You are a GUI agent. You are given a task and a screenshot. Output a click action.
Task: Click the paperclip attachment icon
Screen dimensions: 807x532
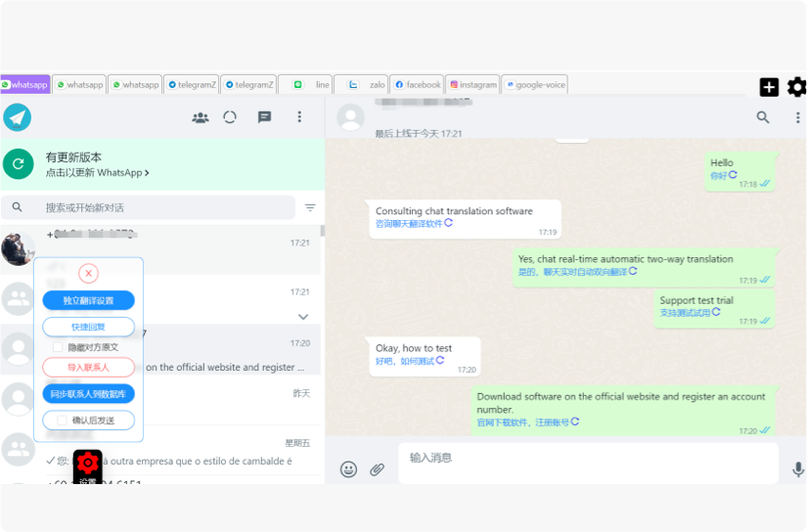coord(377,469)
